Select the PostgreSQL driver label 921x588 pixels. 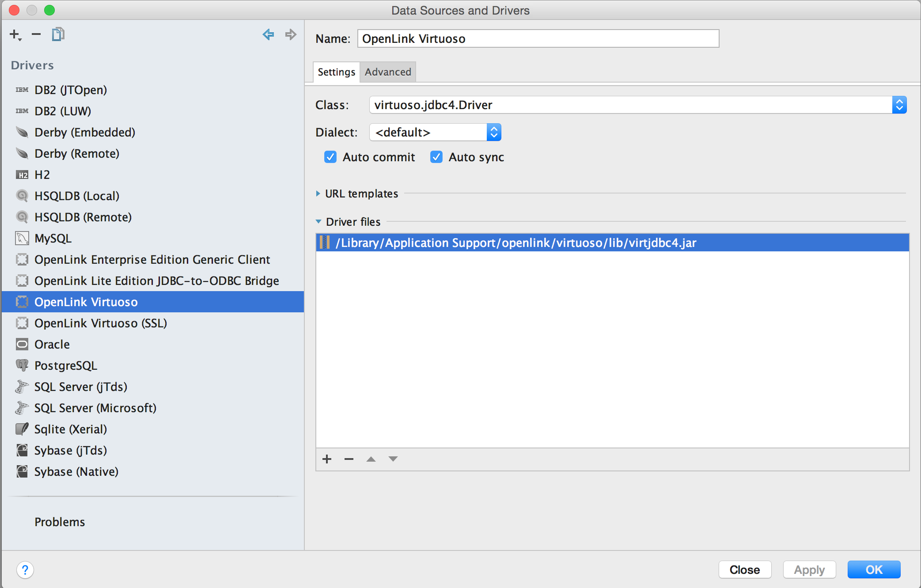(x=66, y=365)
